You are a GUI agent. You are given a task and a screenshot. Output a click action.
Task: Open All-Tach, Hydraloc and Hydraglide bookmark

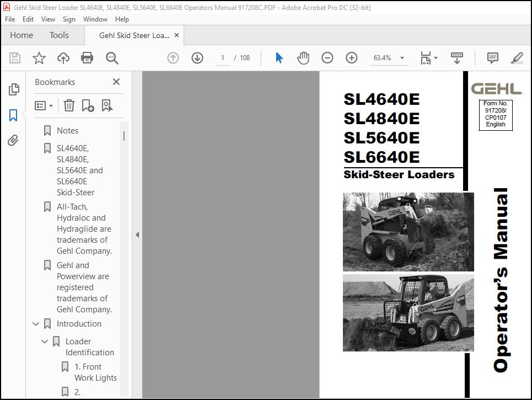point(84,229)
